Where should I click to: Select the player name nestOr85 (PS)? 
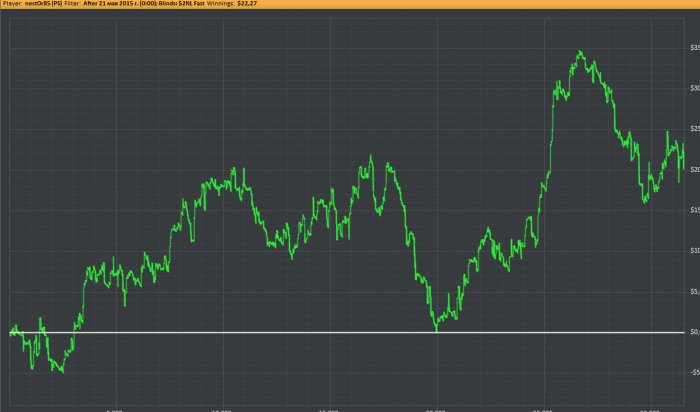coord(43,4)
